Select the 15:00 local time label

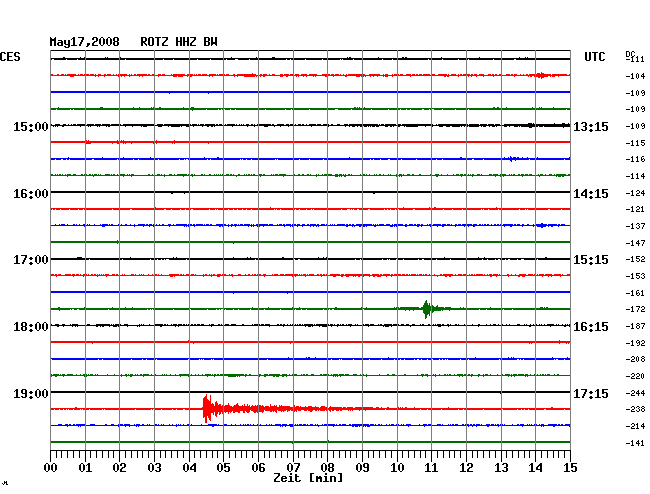click(x=31, y=126)
